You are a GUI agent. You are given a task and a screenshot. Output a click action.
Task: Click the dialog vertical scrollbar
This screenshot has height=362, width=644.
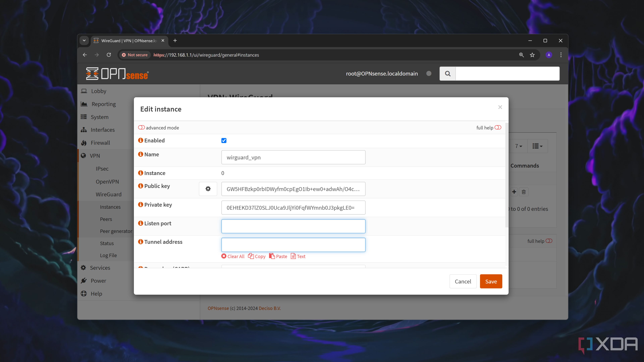(x=507, y=175)
